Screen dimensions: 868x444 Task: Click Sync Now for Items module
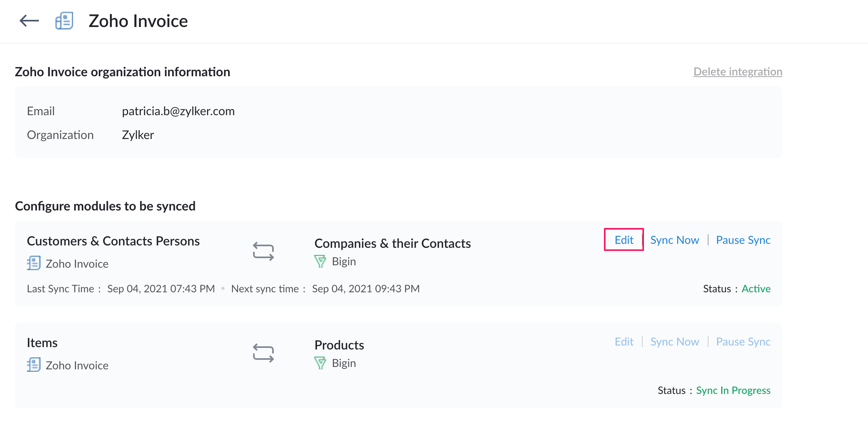coord(674,342)
